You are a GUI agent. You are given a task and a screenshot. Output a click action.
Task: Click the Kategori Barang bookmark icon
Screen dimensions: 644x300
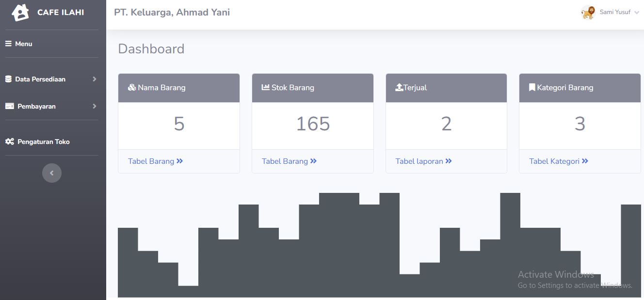[x=532, y=88]
